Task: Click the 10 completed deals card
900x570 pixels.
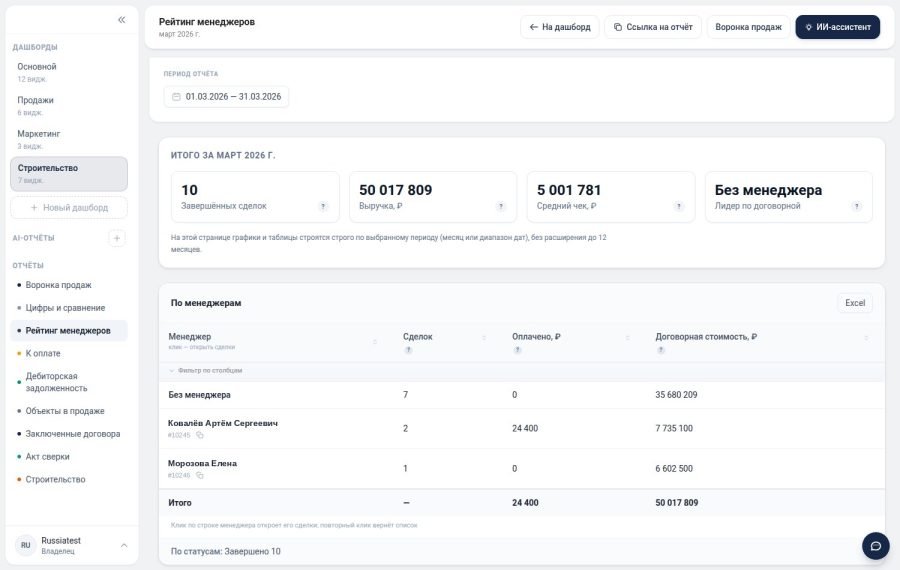Action: click(255, 197)
